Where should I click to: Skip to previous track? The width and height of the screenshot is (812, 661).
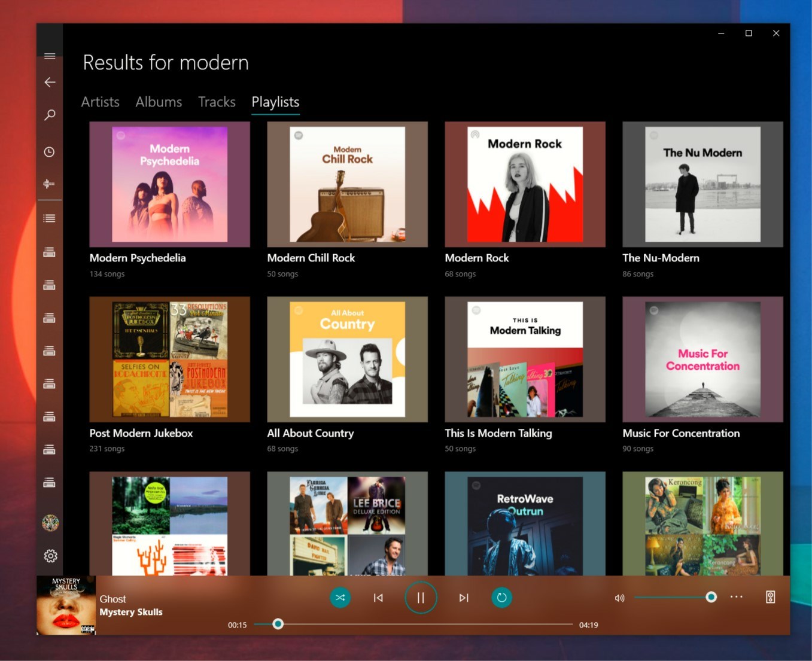[x=378, y=598]
